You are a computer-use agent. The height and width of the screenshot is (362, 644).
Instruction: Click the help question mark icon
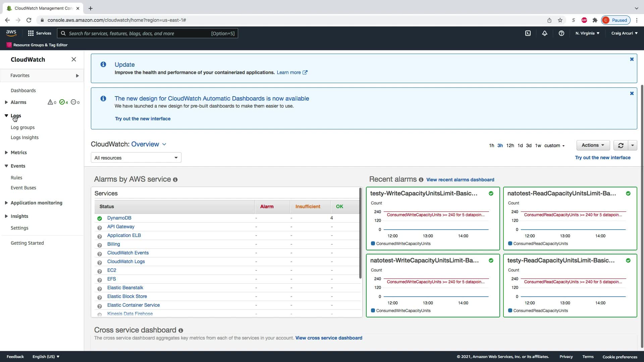pos(561,33)
